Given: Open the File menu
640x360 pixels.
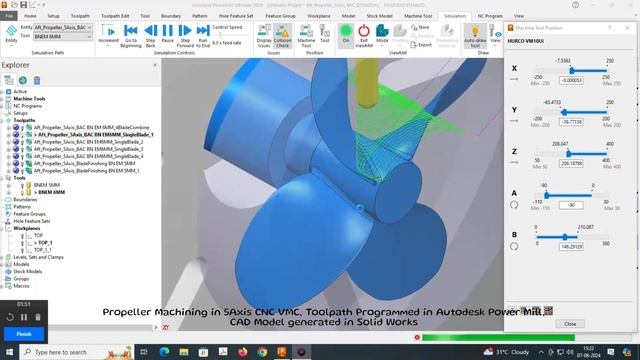Looking at the screenshot, I should click(9, 16).
